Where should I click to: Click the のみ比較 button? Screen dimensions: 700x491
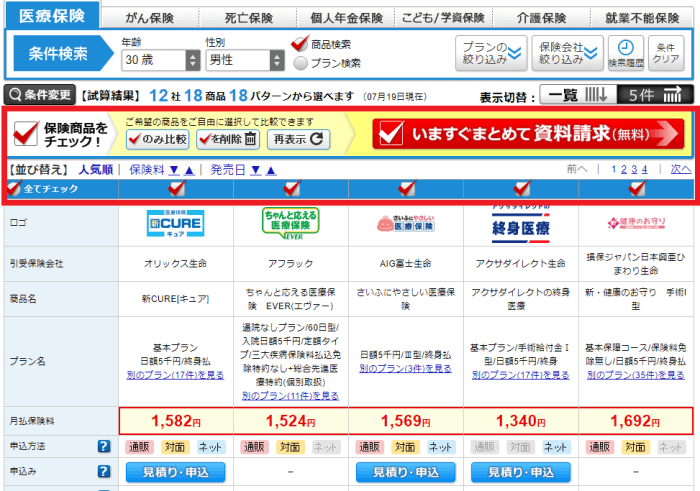158,139
